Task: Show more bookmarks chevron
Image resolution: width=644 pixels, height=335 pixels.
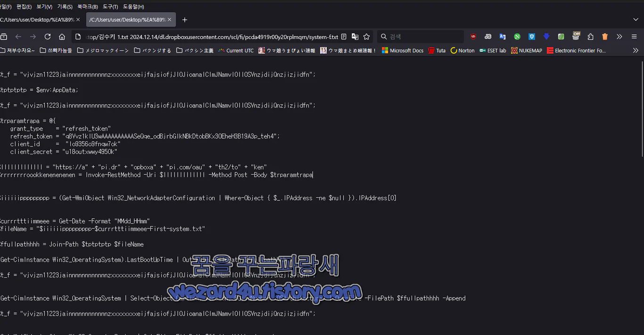Action: point(636,50)
